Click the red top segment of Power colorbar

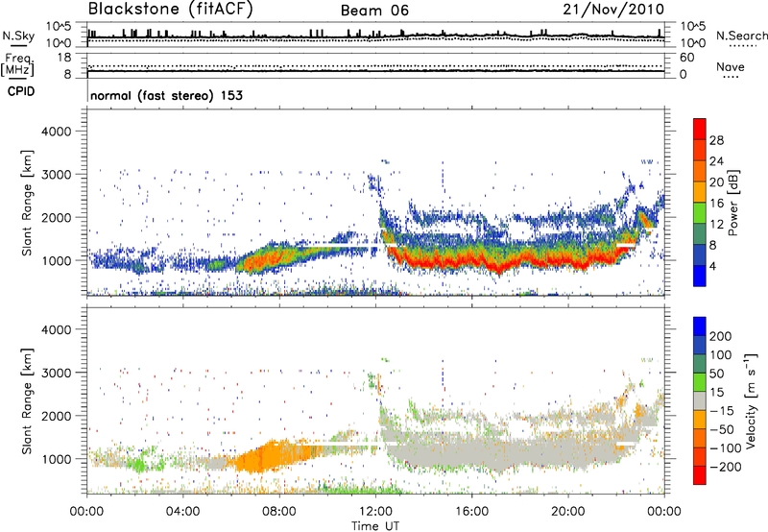pos(700,130)
